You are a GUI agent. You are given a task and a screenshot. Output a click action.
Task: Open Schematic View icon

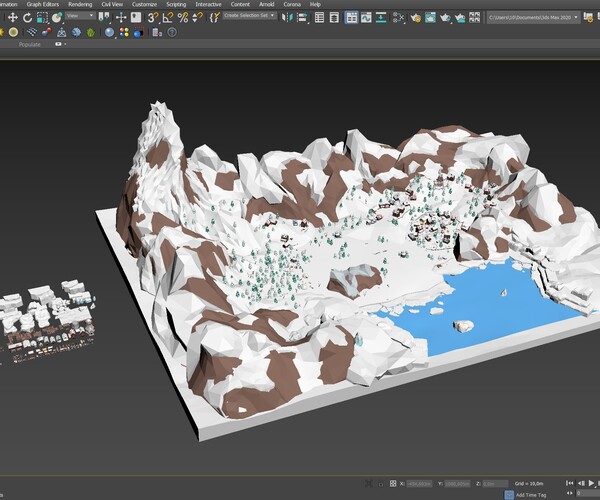point(381,18)
